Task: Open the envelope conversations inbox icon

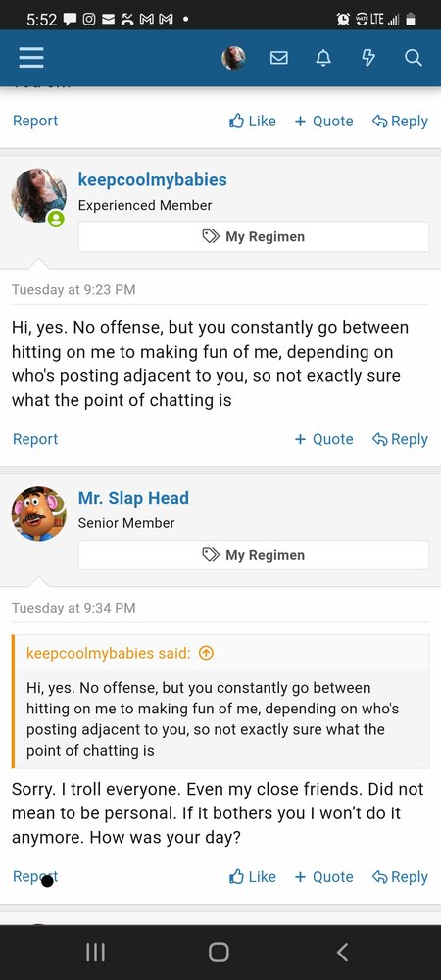Action: click(278, 58)
